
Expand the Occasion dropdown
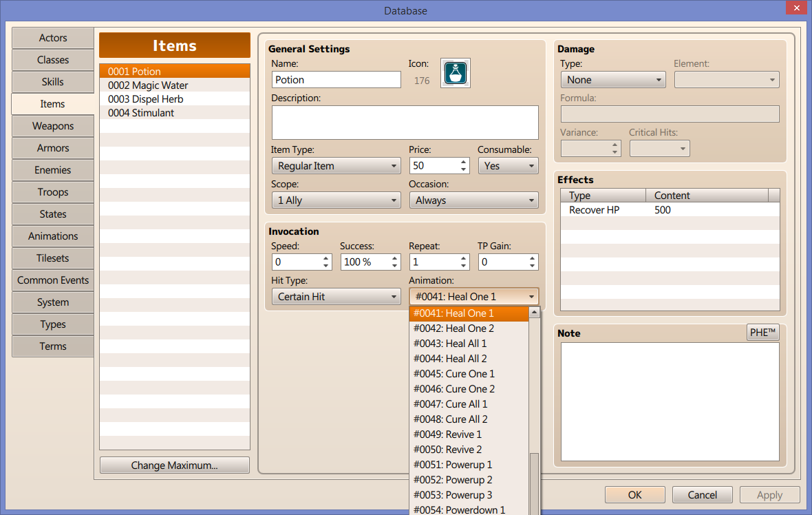(474, 200)
